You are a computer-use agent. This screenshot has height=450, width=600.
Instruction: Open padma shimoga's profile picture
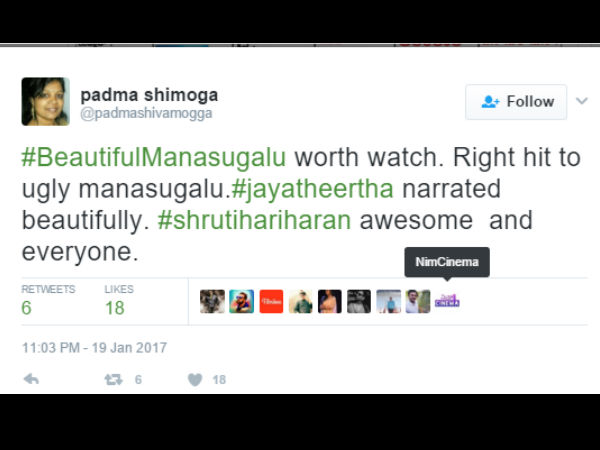(x=46, y=101)
